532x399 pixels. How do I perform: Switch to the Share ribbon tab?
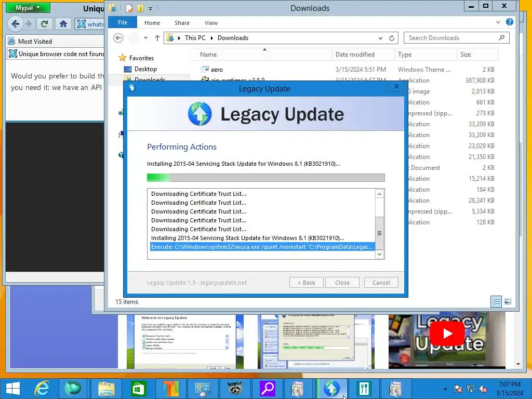pyautogui.click(x=182, y=23)
